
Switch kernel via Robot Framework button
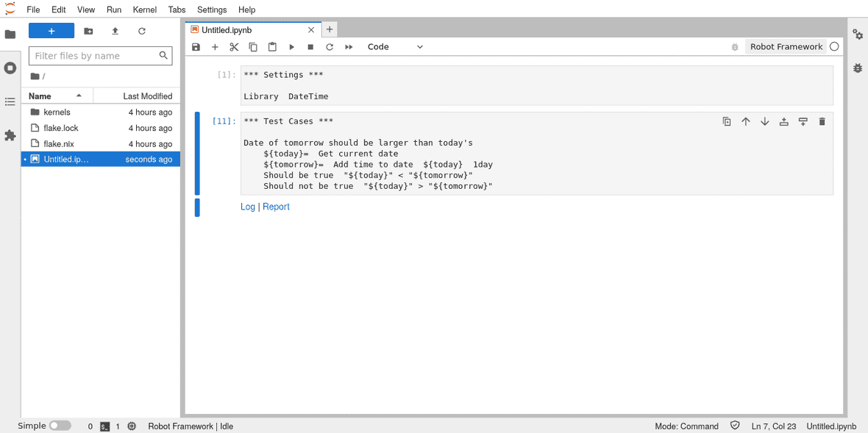point(786,47)
